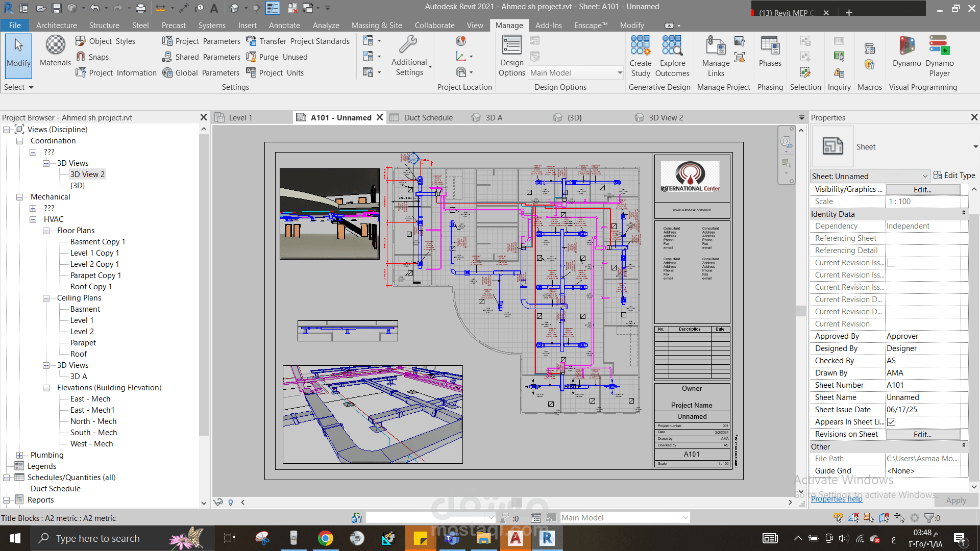This screenshot has width=980, height=551.
Task: Switch to the Systems ribbon tab
Action: point(212,26)
